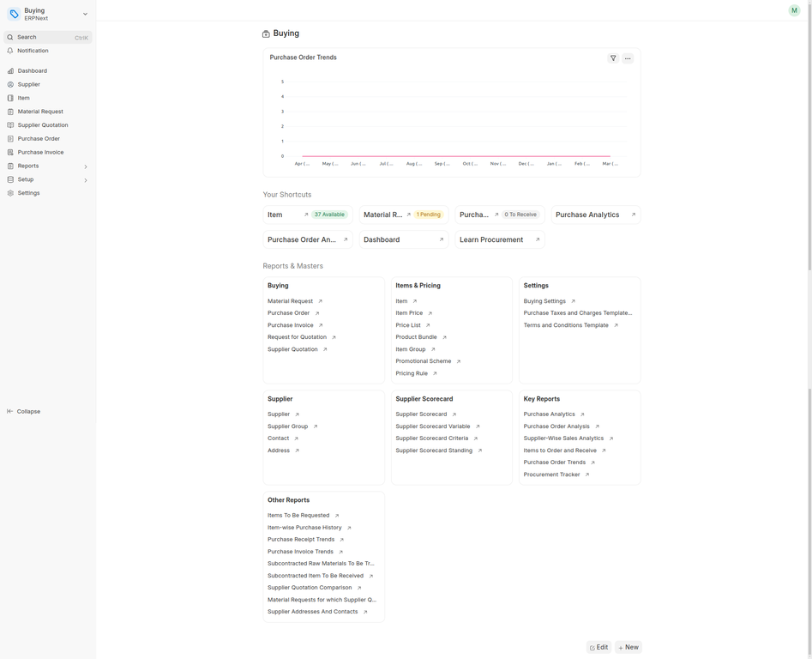Image resolution: width=812 pixels, height=659 pixels.
Task: Click the New button at bottom right
Action: click(629, 648)
